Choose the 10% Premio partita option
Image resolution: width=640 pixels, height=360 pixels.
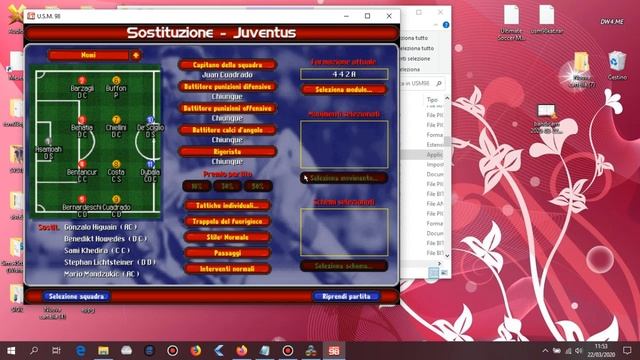(197, 186)
